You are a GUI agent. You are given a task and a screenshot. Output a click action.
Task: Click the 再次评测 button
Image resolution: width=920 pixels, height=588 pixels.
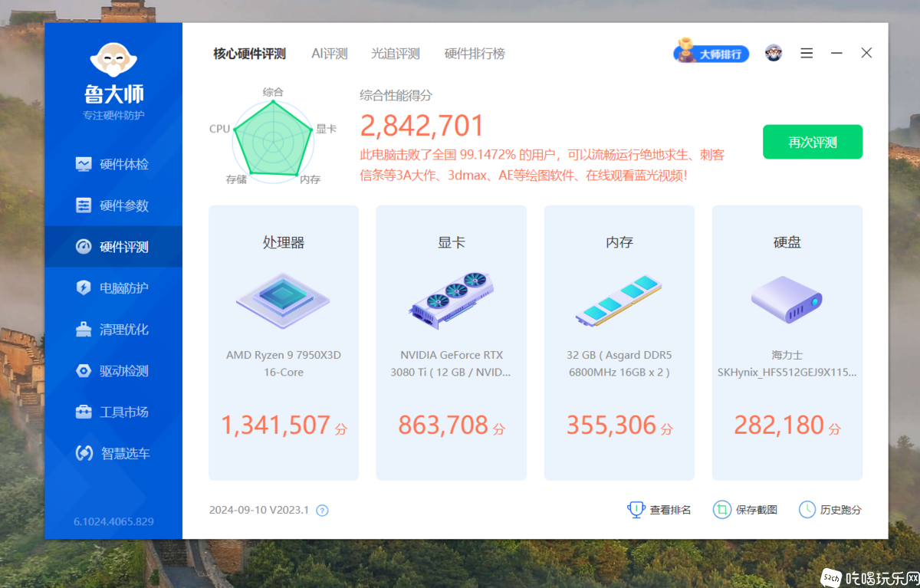[813, 142]
